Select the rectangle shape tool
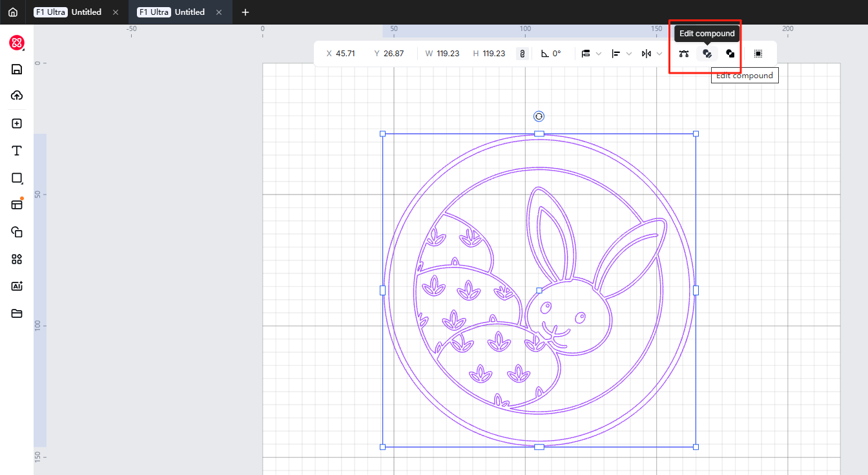 pos(17,178)
